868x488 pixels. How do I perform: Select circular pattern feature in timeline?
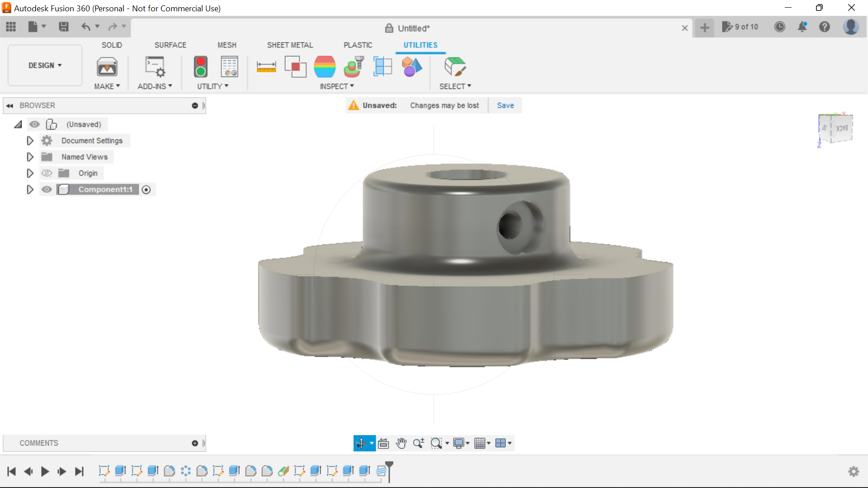[x=186, y=471]
